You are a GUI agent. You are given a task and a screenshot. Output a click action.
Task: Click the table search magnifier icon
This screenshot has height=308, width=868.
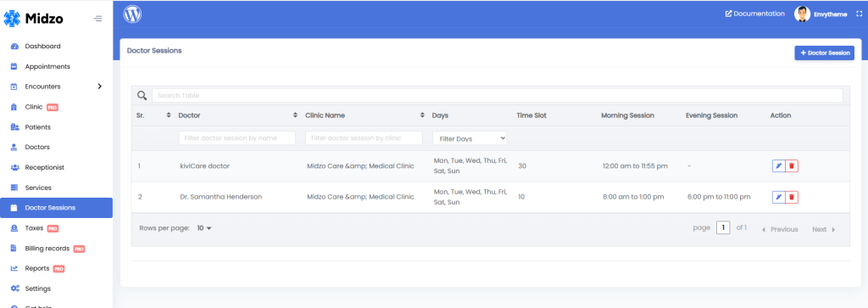(142, 95)
